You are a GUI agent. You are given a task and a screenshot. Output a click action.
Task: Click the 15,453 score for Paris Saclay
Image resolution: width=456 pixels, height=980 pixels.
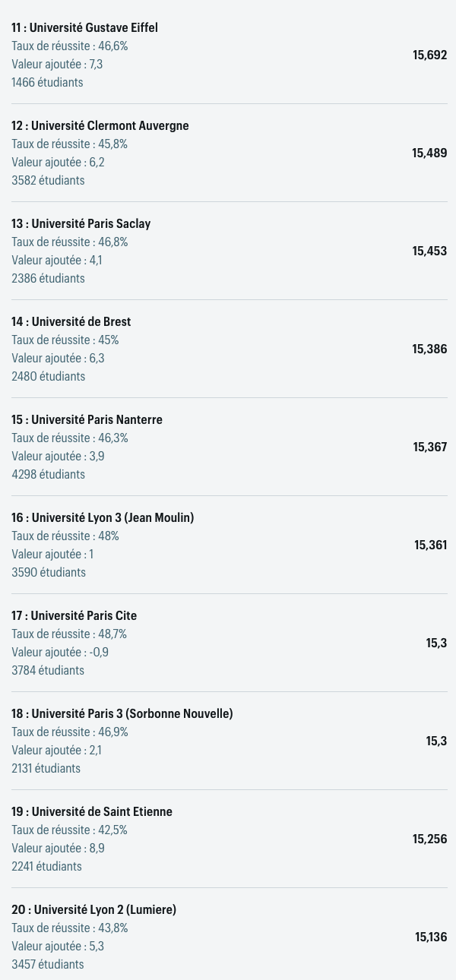pyautogui.click(x=430, y=251)
